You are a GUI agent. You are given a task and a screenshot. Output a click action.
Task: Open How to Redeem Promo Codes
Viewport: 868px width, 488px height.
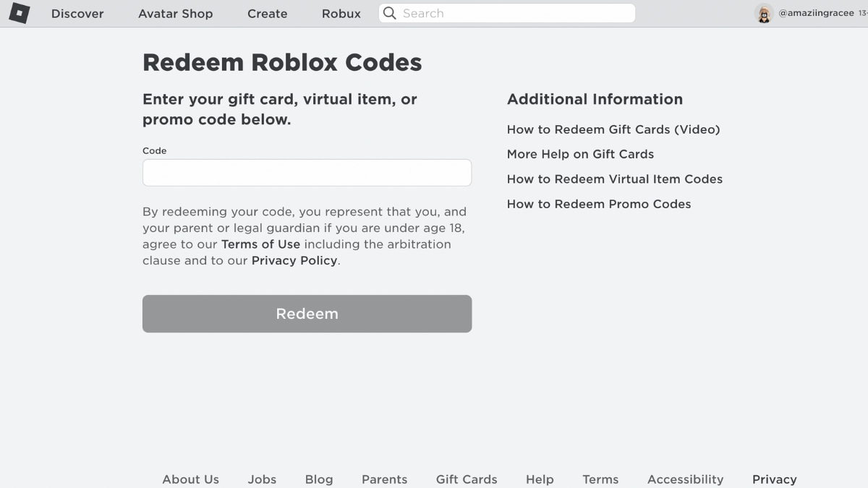(599, 204)
